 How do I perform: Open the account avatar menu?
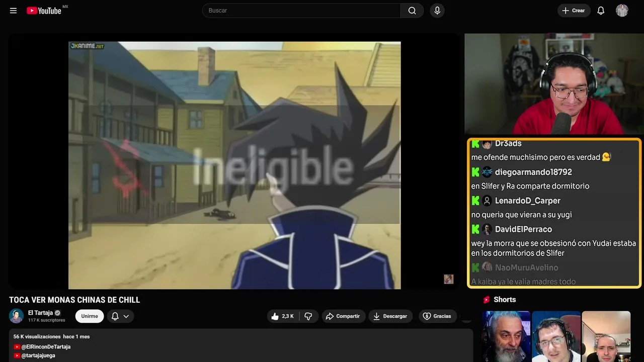622,11
